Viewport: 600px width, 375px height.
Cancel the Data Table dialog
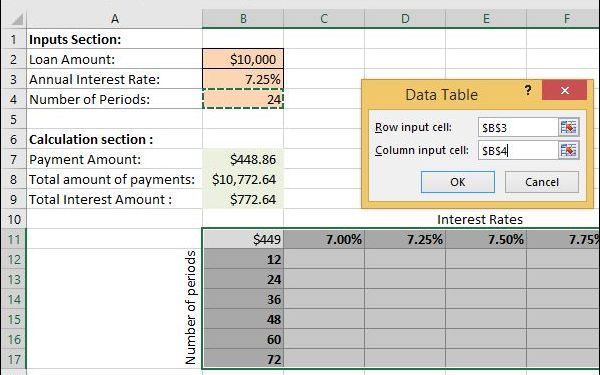[542, 182]
